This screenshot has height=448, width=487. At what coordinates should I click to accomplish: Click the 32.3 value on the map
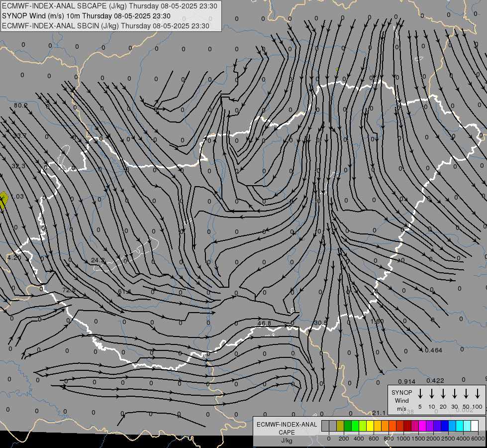18,166
